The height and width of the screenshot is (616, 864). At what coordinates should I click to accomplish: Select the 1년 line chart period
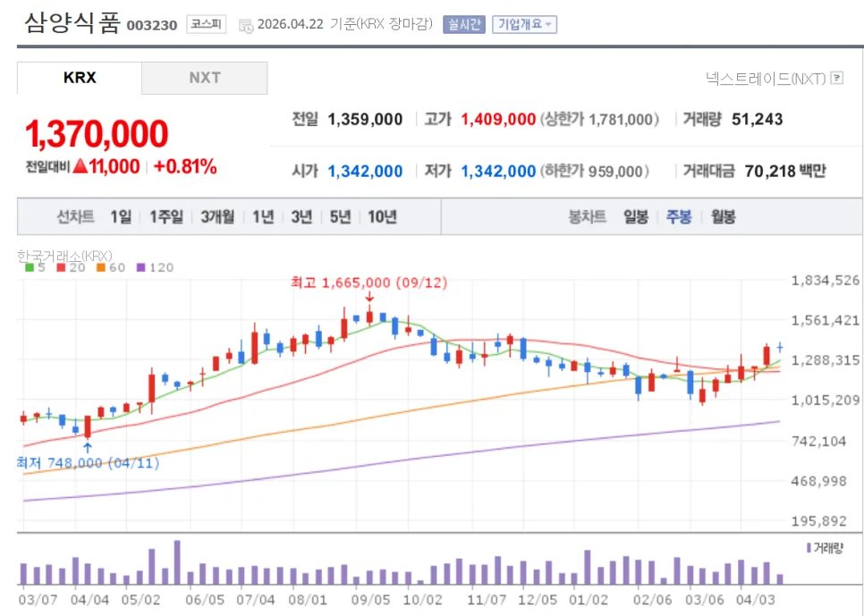(x=263, y=217)
